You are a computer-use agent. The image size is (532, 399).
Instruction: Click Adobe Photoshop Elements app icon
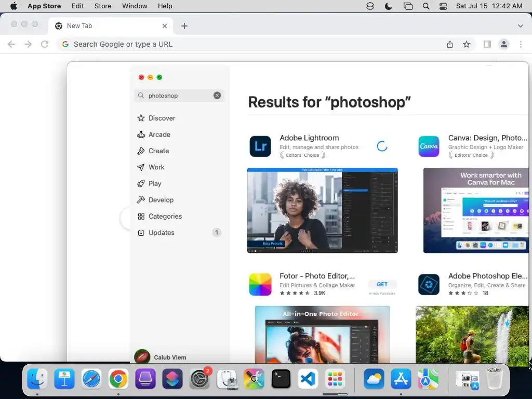429,284
